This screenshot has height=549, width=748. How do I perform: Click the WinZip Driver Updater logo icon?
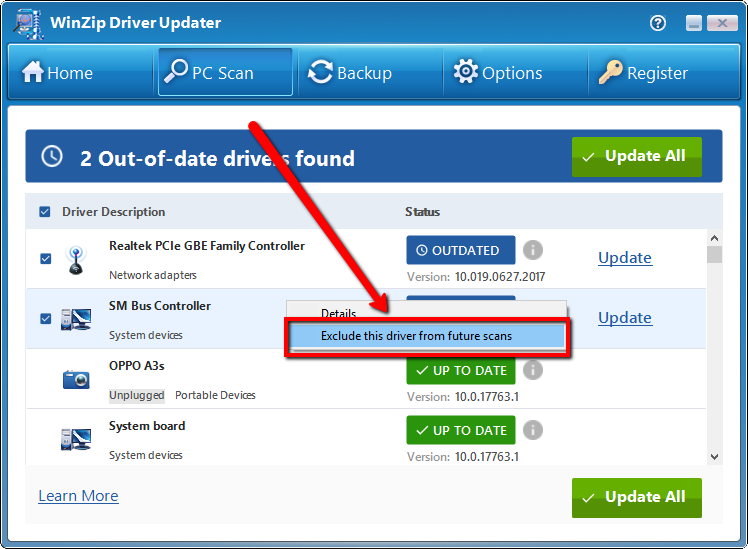[x=28, y=24]
